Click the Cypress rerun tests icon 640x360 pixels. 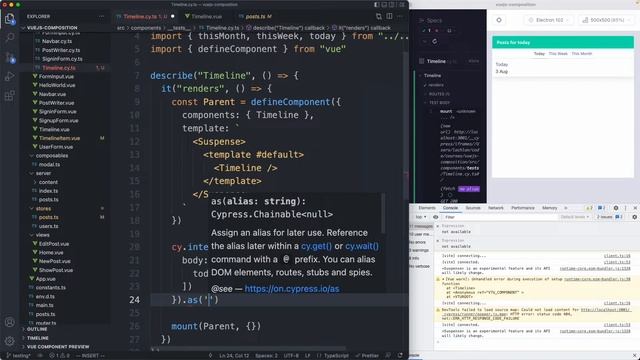[x=435, y=41]
